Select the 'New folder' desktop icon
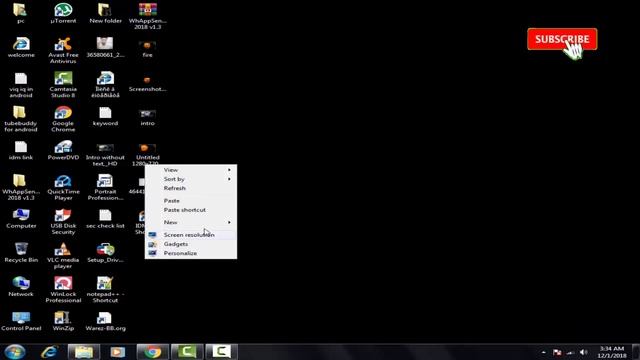640x360 pixels. [105, 13]
